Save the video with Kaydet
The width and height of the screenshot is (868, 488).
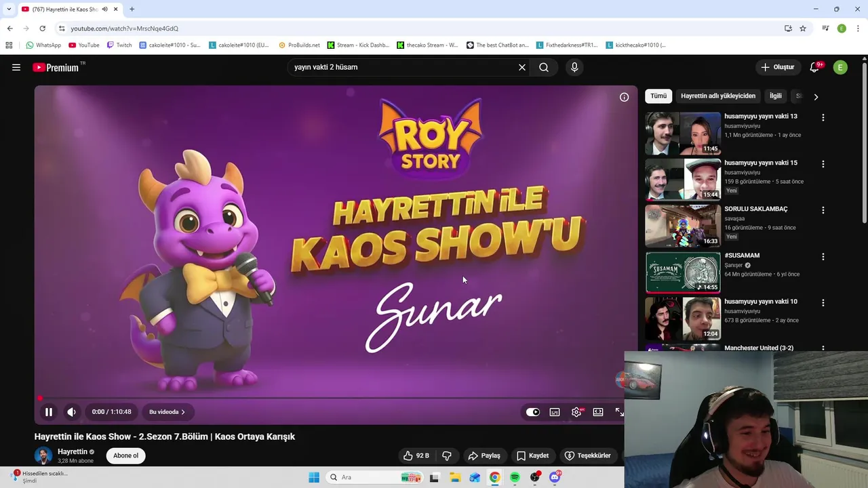pyautogui.click(x=533, y=455)
